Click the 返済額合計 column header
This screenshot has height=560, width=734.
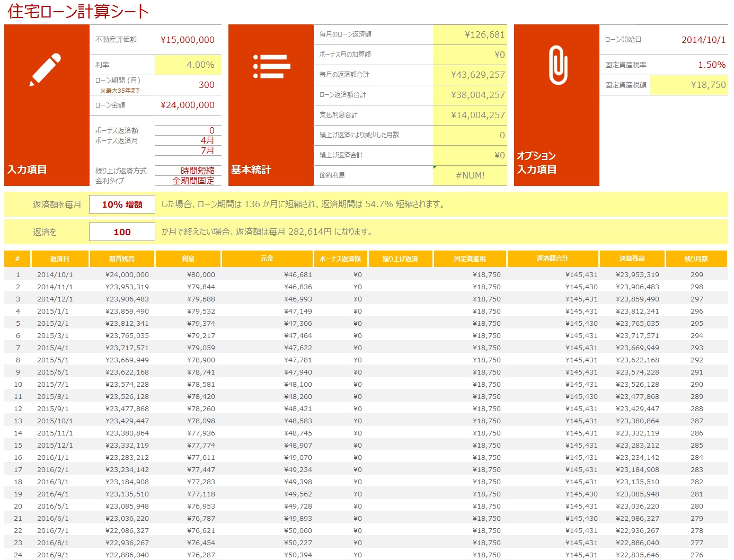tap(552, 259)
